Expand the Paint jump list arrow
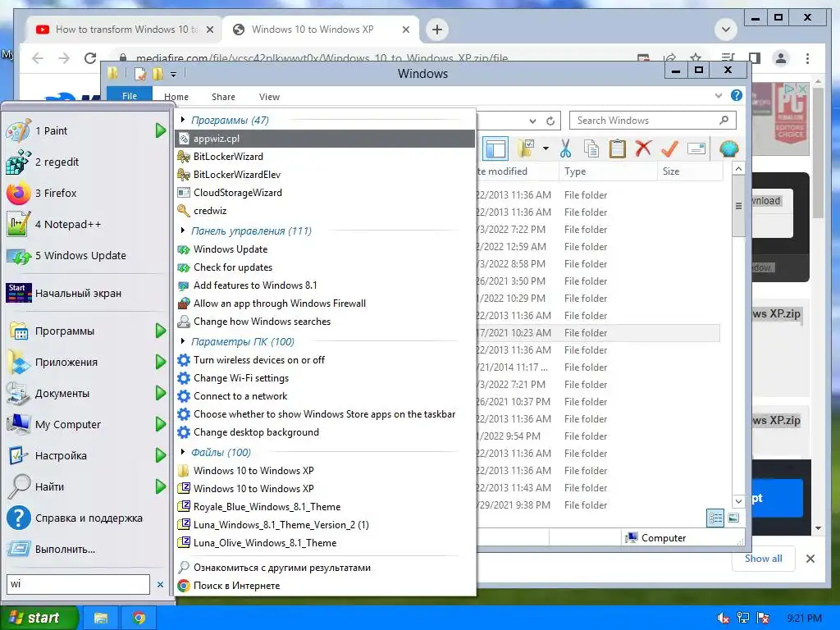The height and width of the screenshot is (630, 840). click(161, 130)
